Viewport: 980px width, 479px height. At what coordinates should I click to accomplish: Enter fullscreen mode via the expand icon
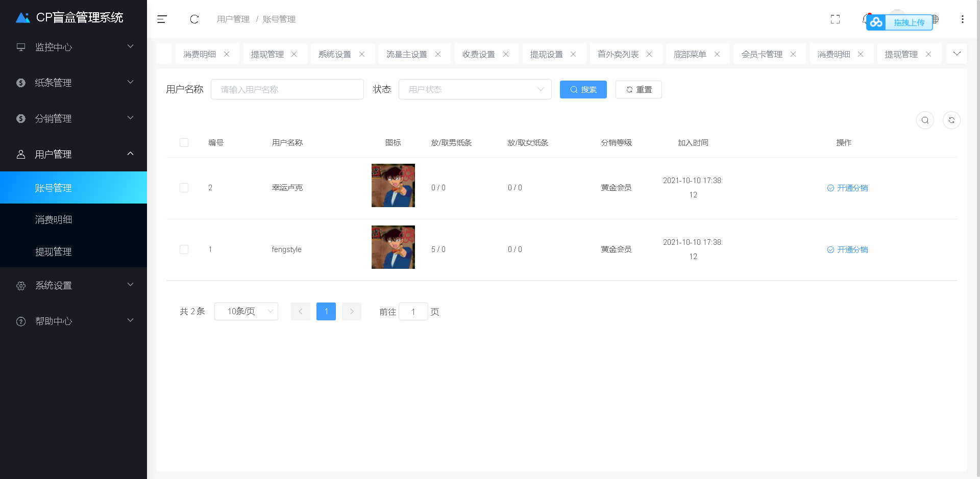point(835,19)
